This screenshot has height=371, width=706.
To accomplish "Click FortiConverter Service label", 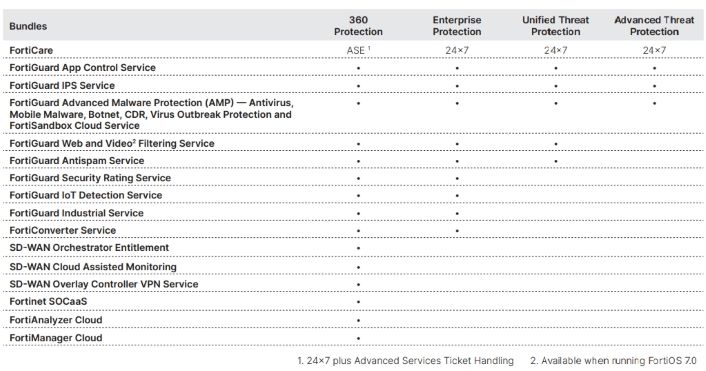I will pos(63,231).
